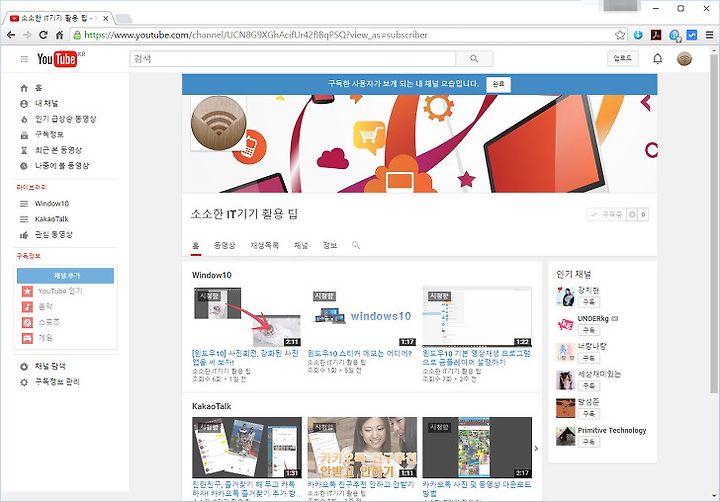720x502 pixels.
Task: Open [윈도우10] 사진회전 video title link
Action: click(245, 358)
